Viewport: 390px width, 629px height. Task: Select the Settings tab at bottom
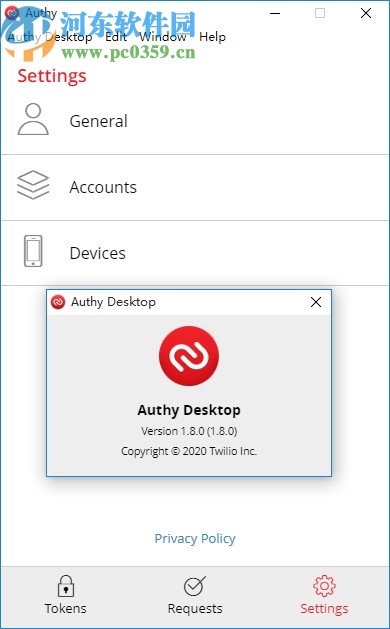[324, 595]
